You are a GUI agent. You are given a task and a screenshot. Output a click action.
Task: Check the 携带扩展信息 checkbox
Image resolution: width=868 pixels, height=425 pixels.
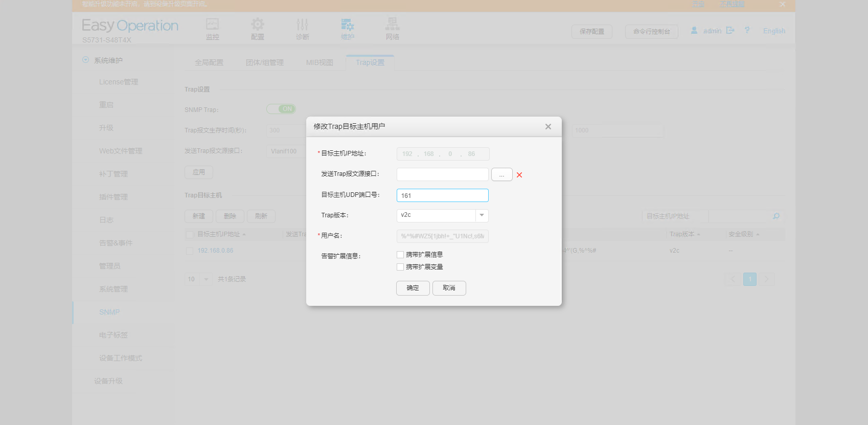(x=400, y=255)
